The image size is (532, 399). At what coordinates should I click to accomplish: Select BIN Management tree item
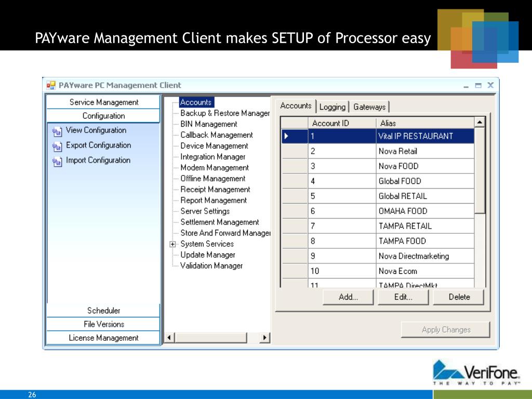click(209, 124)
